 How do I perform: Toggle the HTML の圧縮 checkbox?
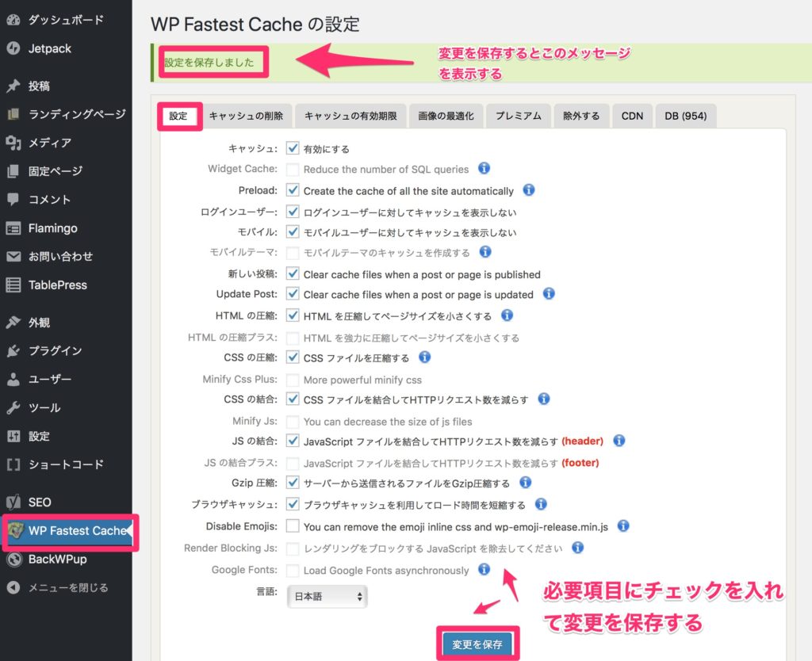point(293,315)
